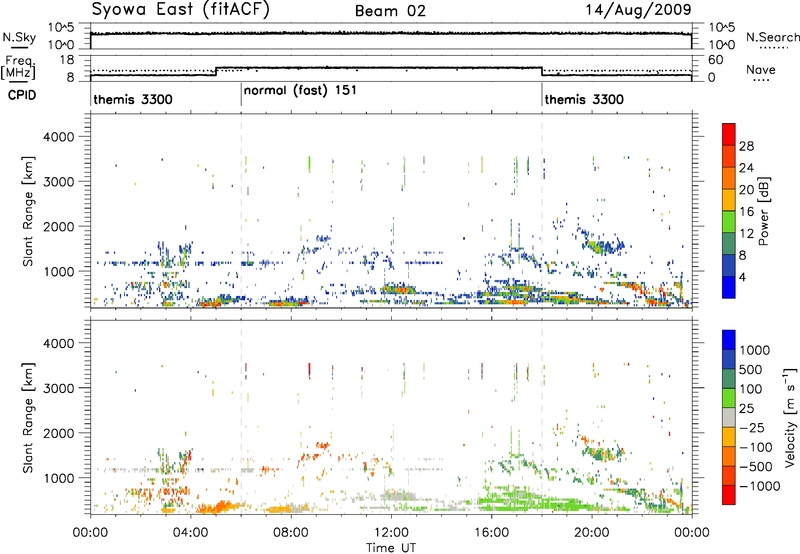800x554 pixels.
Task: Click the '18' tick on the frequency axis
Action: [x=67, y=60]
